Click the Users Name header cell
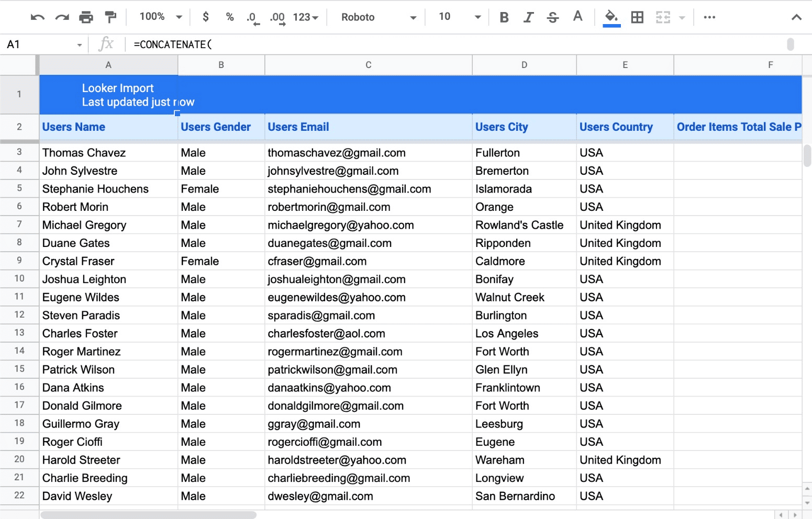 point(108,127)
